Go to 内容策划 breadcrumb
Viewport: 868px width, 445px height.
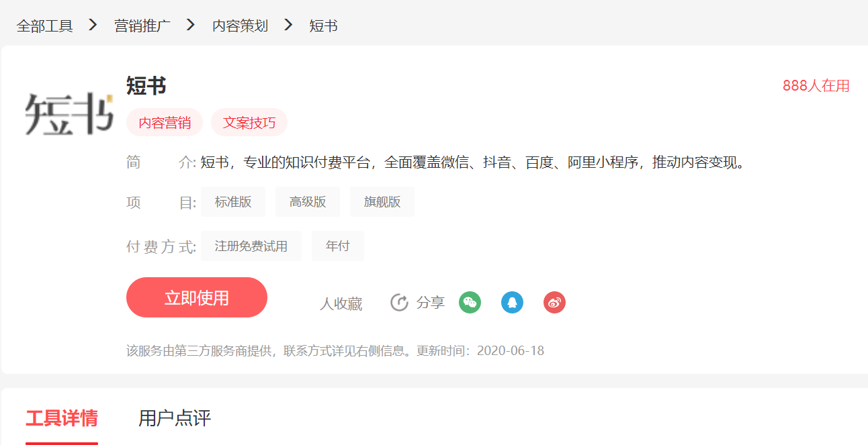tap(240, 26)
